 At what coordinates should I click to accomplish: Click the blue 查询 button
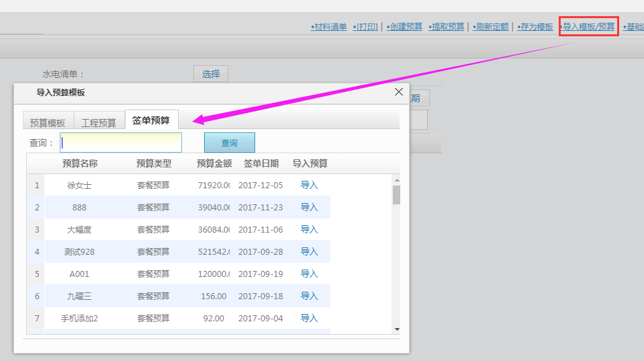[x=230, y=143]
